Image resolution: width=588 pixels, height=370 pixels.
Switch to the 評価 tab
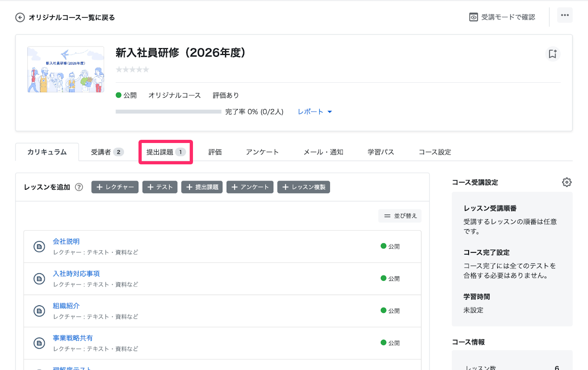click(x=215, y=152)
